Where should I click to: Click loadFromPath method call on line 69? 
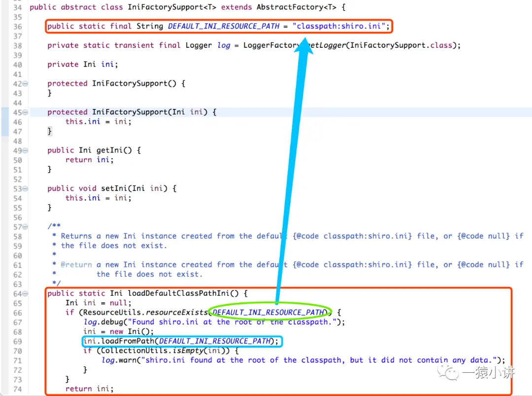point(128,341)
